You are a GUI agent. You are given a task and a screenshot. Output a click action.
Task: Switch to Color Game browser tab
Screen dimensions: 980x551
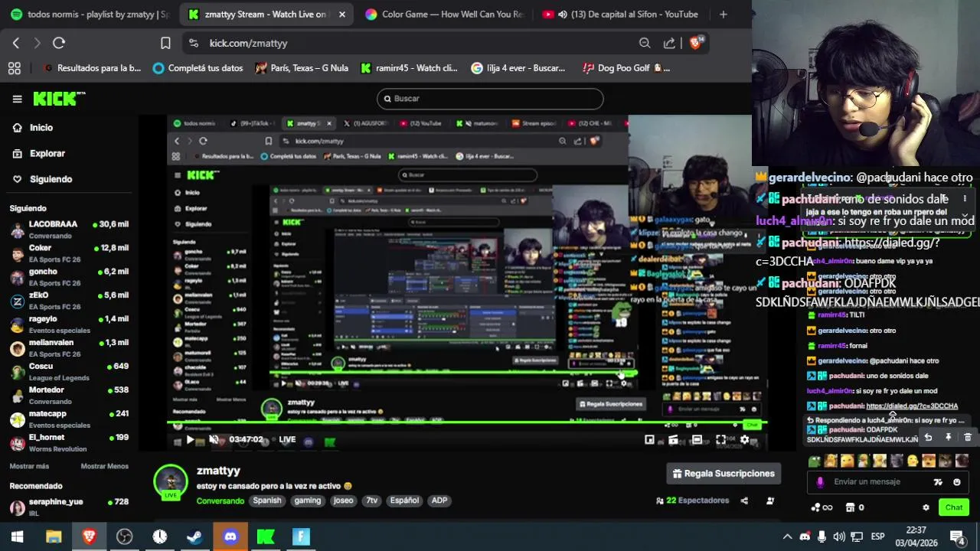coord(445,14)
